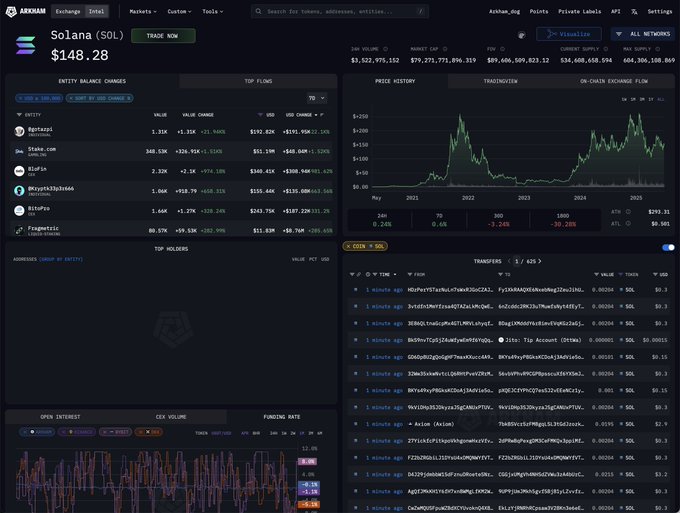This screenshot has height=513, width=680.
Task: Click the round icon left of Visualize
Action: click(x=522, y=35)
